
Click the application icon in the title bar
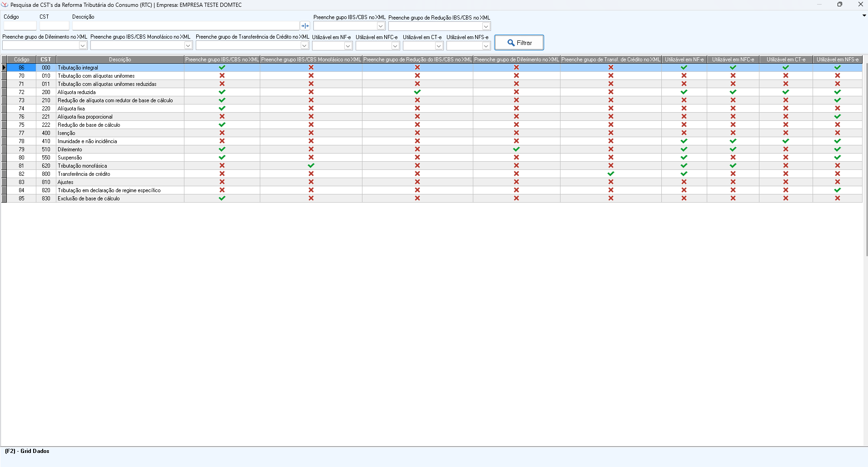5,5
